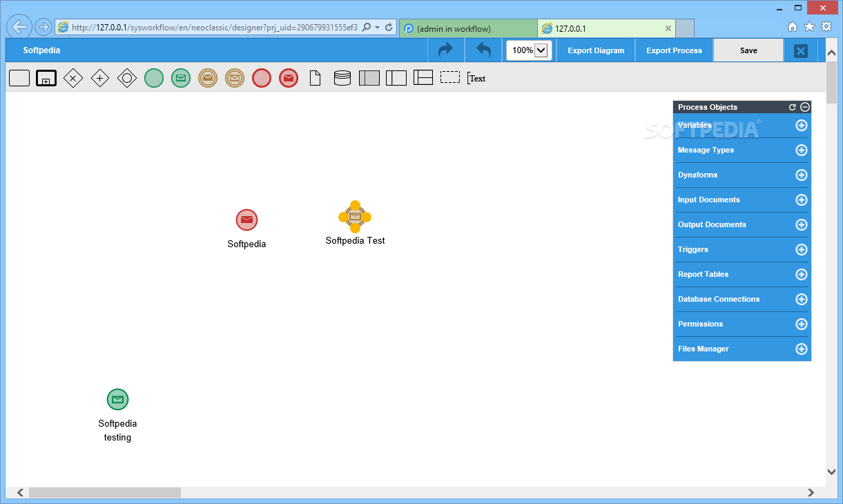
Task: Click Export Process button
Action: point(674,50)
